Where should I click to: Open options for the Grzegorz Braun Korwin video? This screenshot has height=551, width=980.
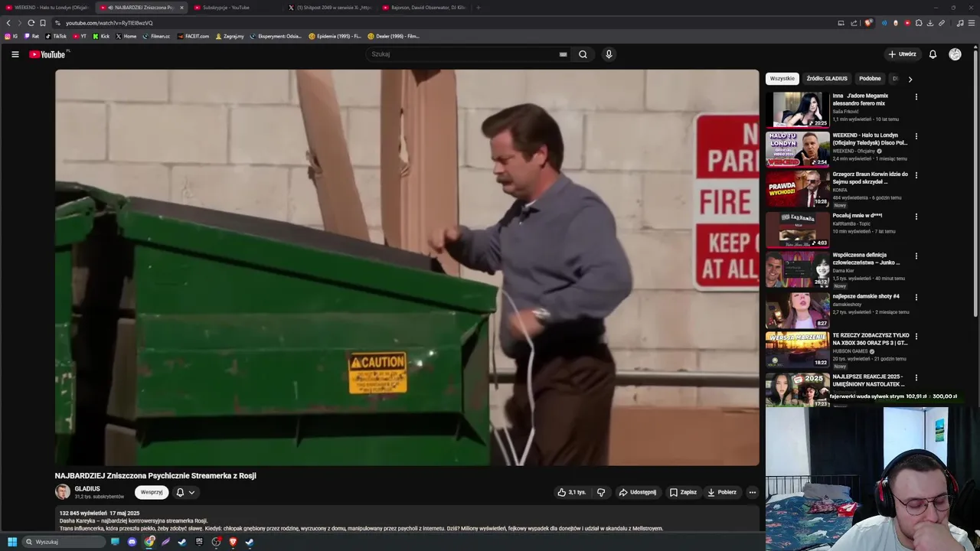pyautogui.click(x=916, y=175)
